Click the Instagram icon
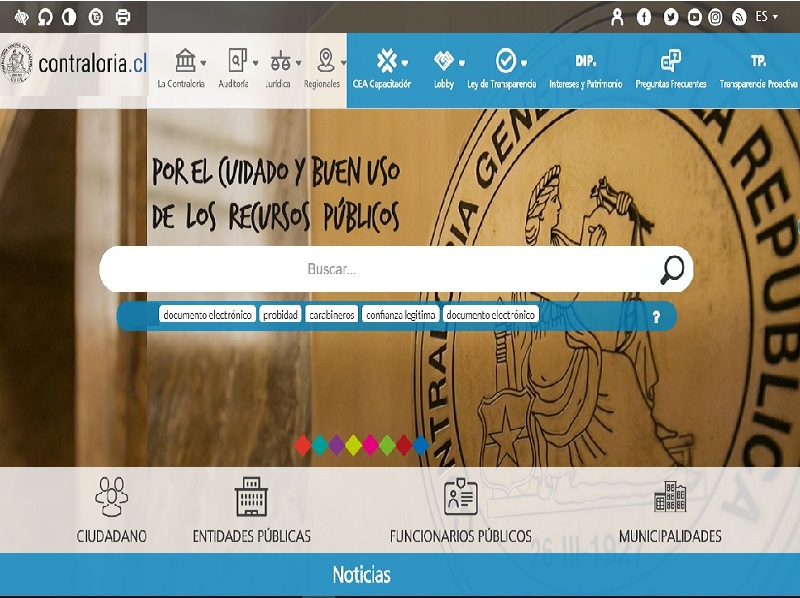 pos(715,15)
